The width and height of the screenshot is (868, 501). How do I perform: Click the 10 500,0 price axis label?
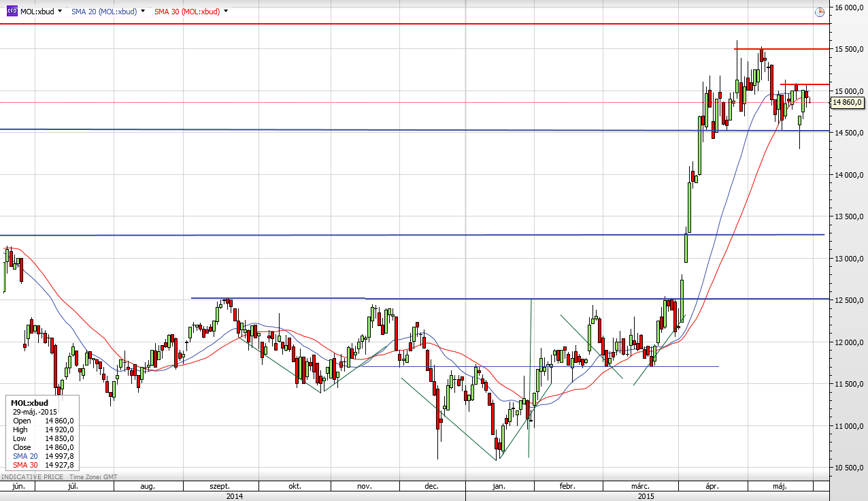850,468
